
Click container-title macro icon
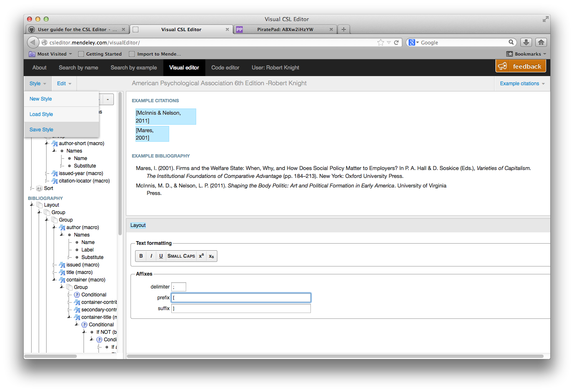[77, 317]
